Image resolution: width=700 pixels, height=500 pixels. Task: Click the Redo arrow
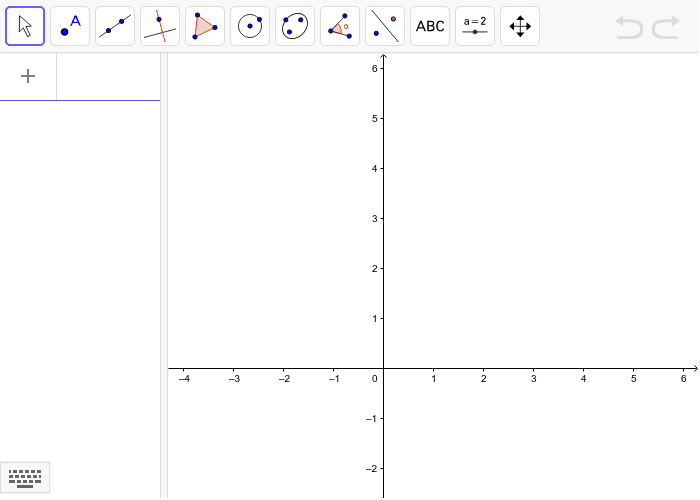[x=666, y=27]
